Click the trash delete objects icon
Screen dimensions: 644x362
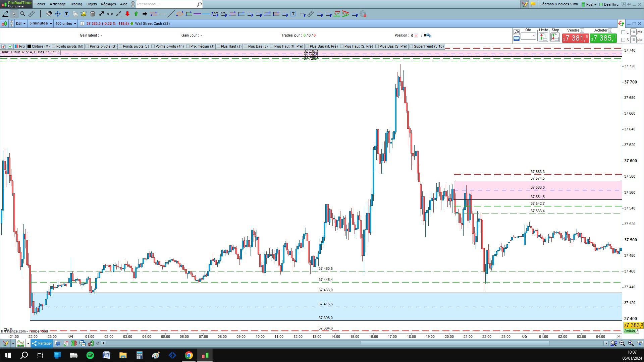tap(93, 14)
